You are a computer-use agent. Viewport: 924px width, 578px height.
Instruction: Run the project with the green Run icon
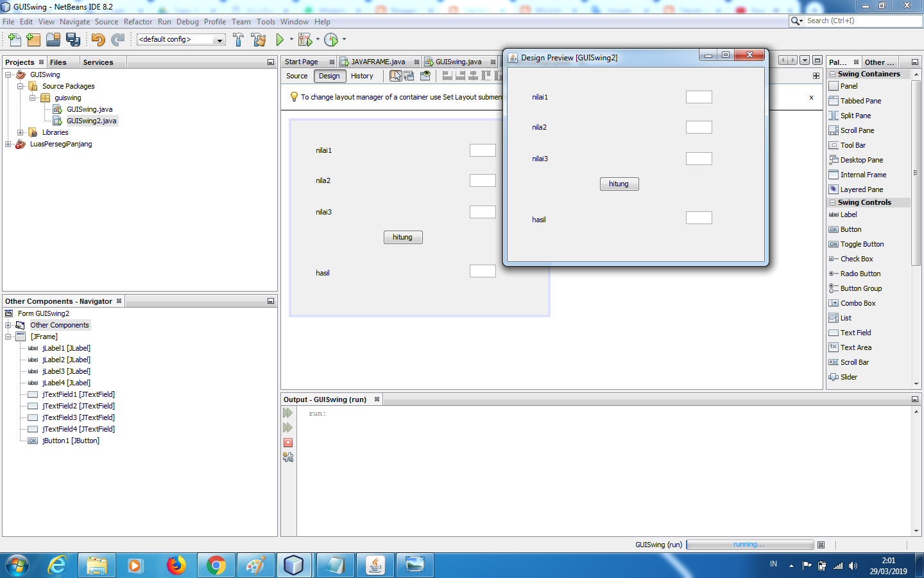tap(280, 39)
